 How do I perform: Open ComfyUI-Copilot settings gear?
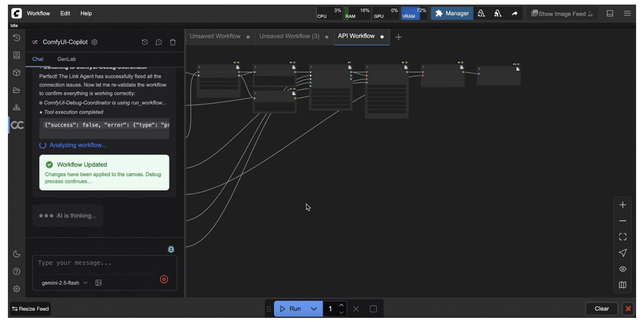[x=94, y=42]
